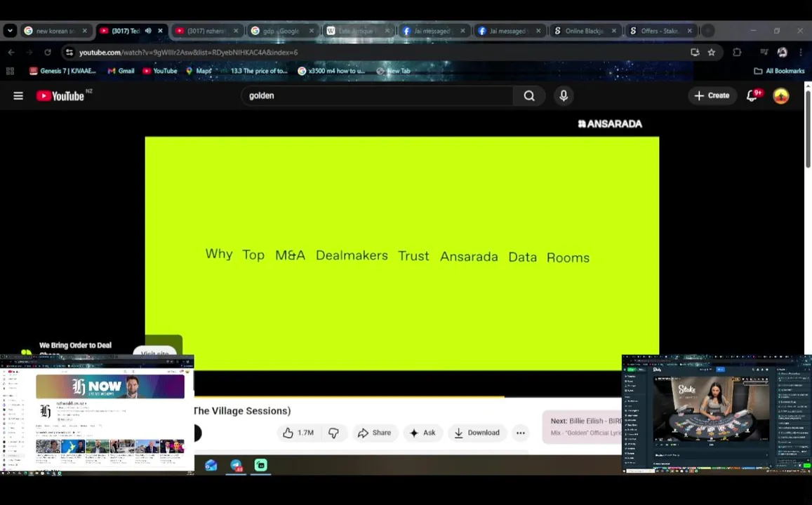Click the ANSARADA logo on the ad
The height and width of the screenshot is (505, 812).
[x=610, y=123]
